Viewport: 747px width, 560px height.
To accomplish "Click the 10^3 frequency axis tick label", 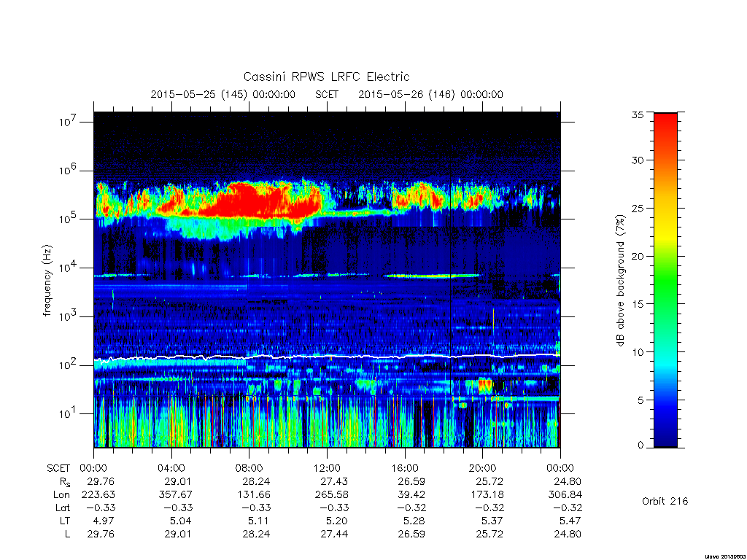I will coord(68,316).
